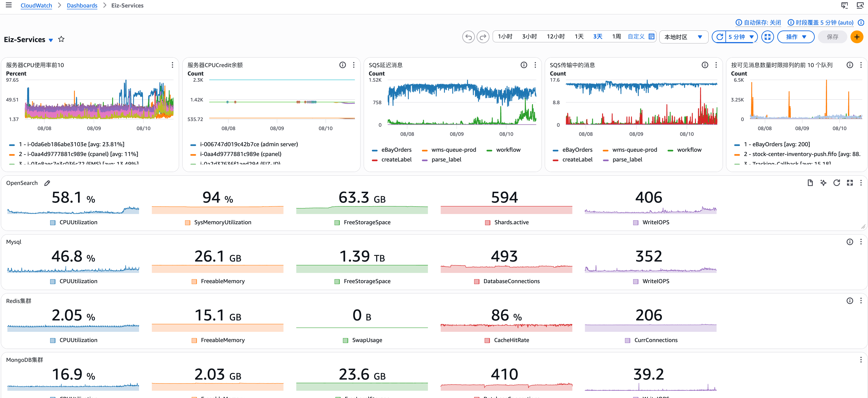Expand the Eiz-Services dashboard switcher arrow

coord(51,40)
